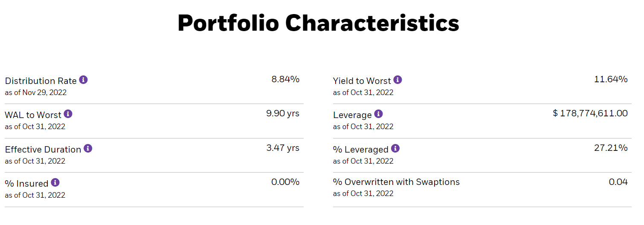Click the 8.84% distribution rate value
The width and height of the screenshot is (644, 225).
pos(285,79)
